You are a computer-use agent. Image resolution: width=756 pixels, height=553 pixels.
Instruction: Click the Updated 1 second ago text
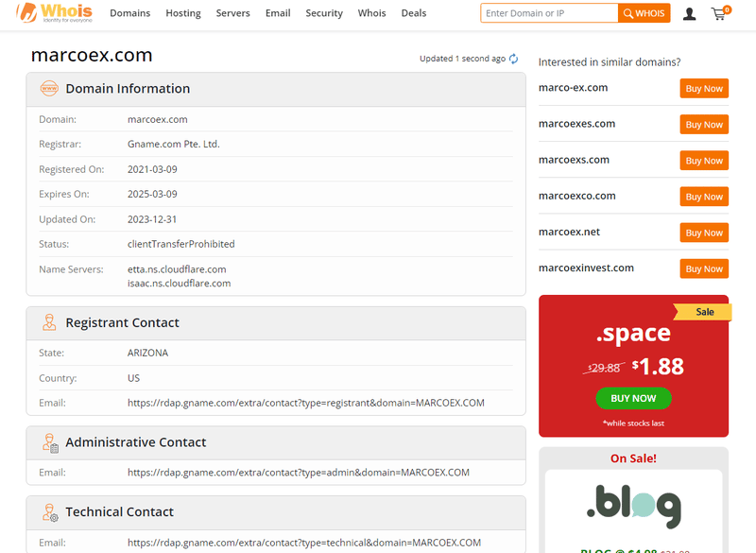tap(462, 59)
